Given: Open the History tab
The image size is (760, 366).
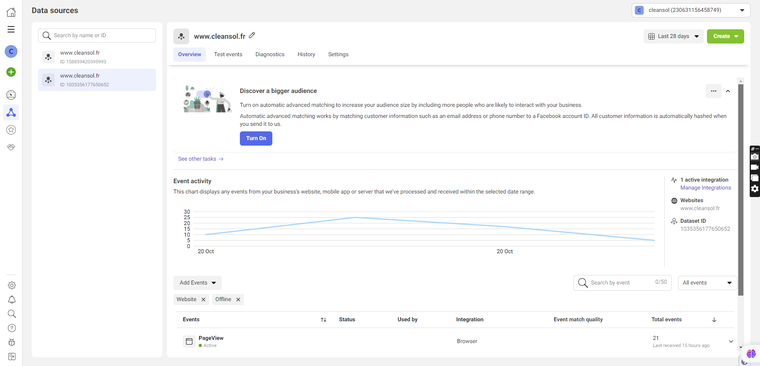Looking at the screenshot, I should (x=306, y=54).
